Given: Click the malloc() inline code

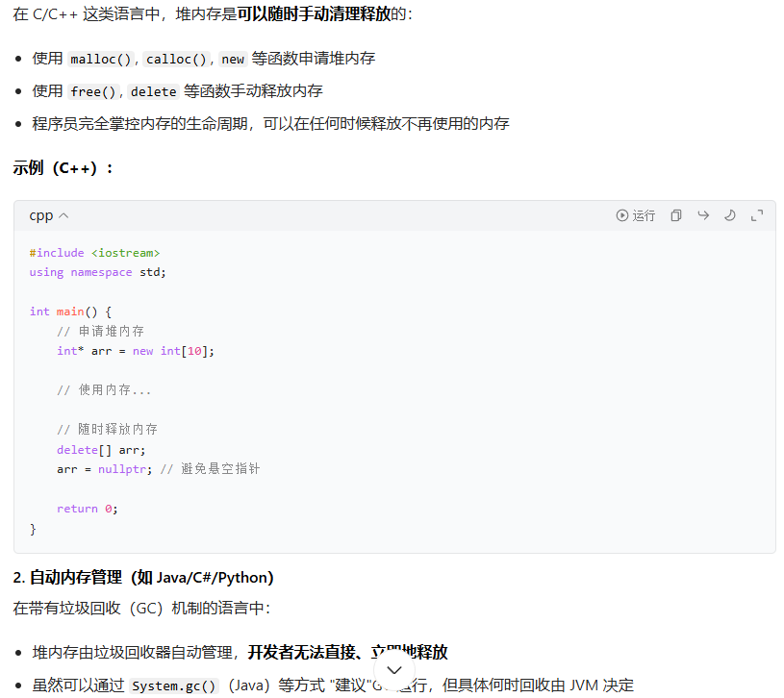Looking at the screenshot, I should pos(101,59).
